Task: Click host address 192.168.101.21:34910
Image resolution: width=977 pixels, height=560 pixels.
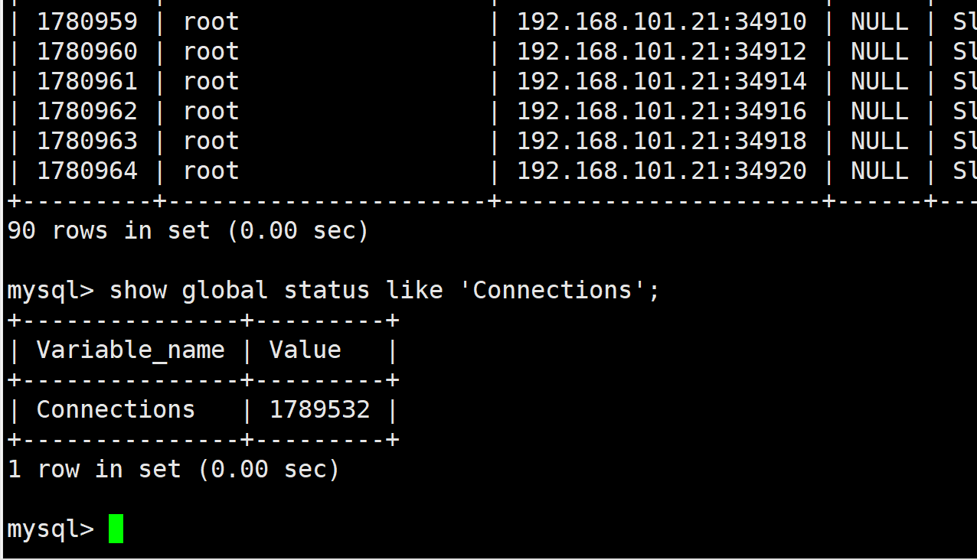Action: (662, 21)
